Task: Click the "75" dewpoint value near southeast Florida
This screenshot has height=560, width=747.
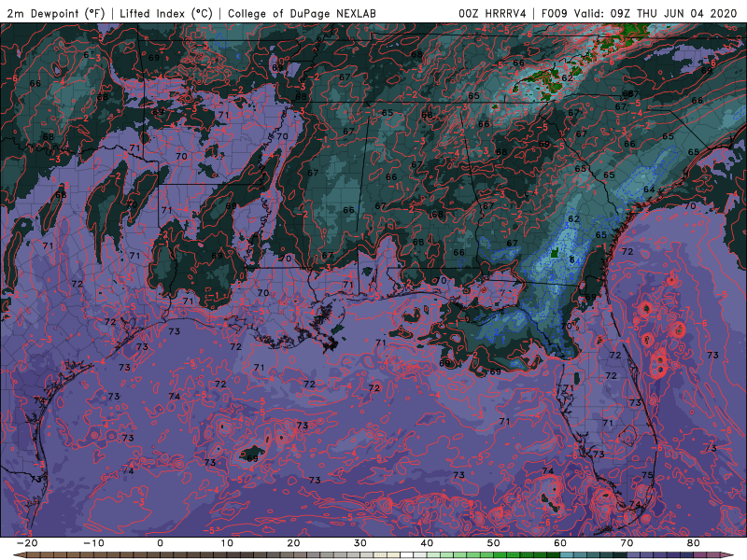Action: tap(647, 475)
